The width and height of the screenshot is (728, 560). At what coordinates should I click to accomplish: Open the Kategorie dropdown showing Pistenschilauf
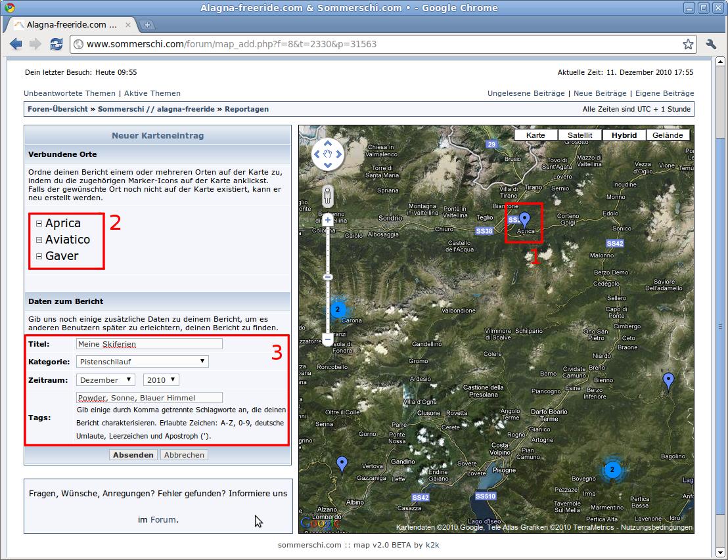click(x=142, y=362)
